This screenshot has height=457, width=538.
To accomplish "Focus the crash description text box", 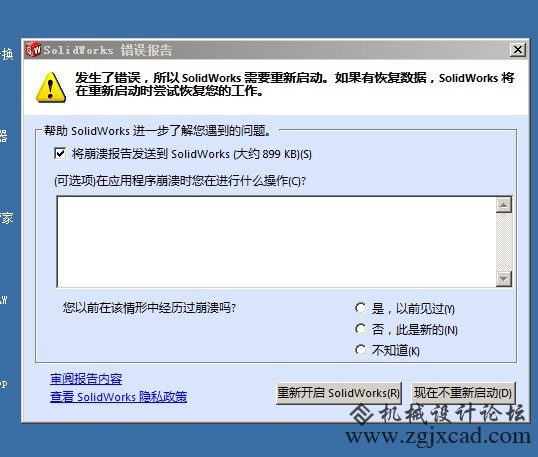I will (x=276, y=242).
